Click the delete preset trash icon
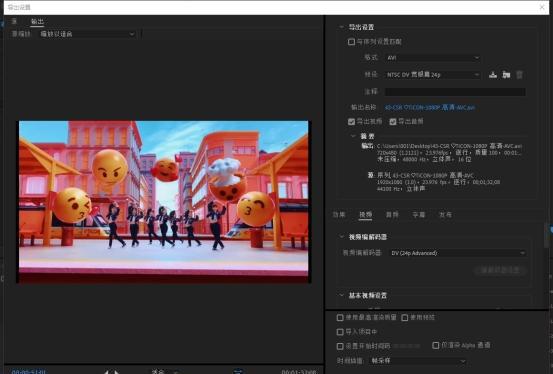 (x=519, y=74)
